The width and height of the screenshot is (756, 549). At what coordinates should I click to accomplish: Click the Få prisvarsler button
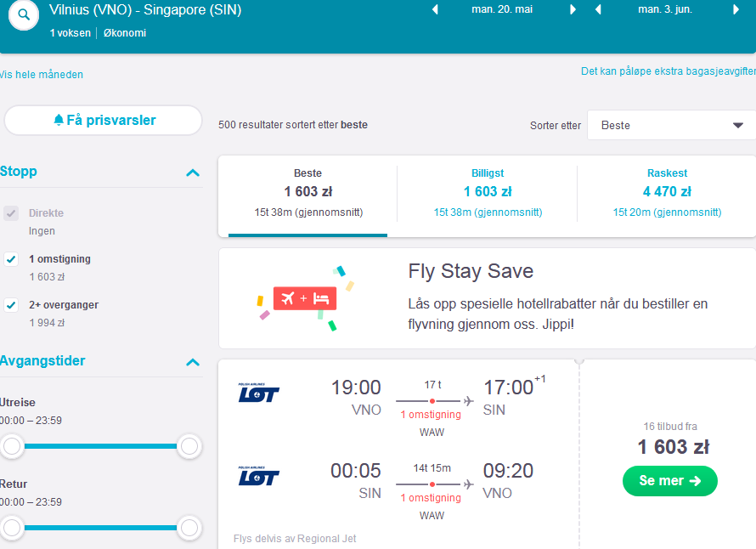[103, 120]
